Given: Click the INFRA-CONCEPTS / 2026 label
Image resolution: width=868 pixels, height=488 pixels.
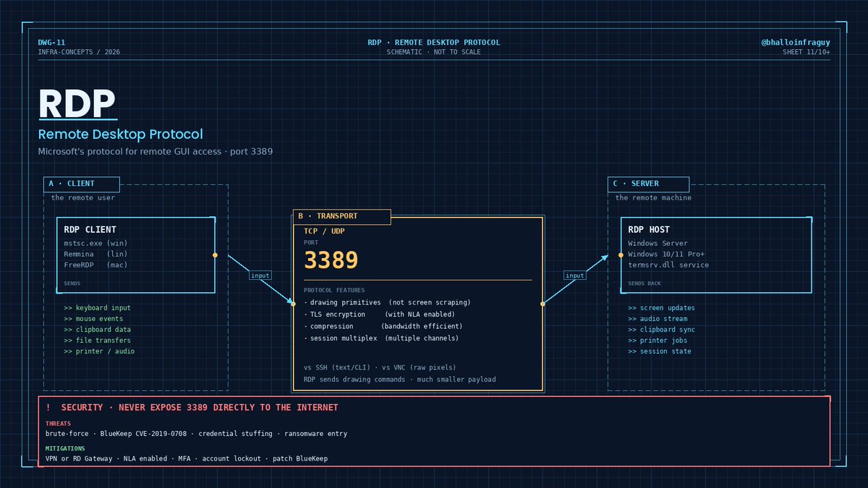Looking at the screenshot, I should pyautogui.click(x=79, y=52).
